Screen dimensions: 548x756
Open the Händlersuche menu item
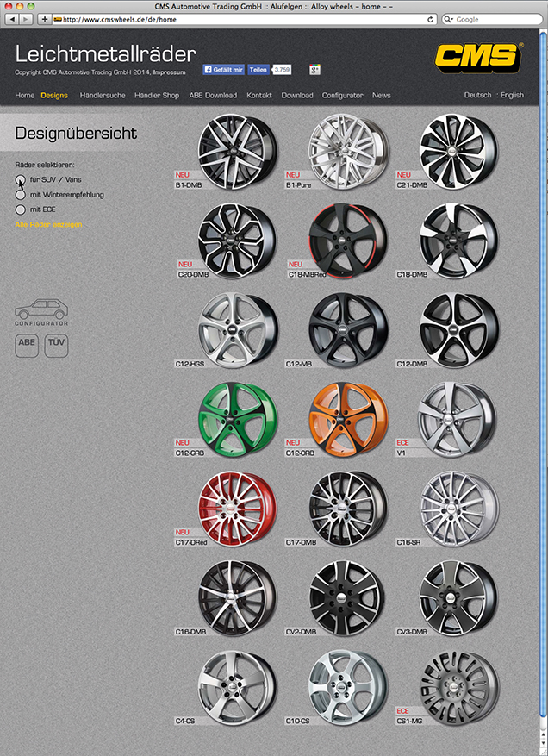click(x=102, y=96)
